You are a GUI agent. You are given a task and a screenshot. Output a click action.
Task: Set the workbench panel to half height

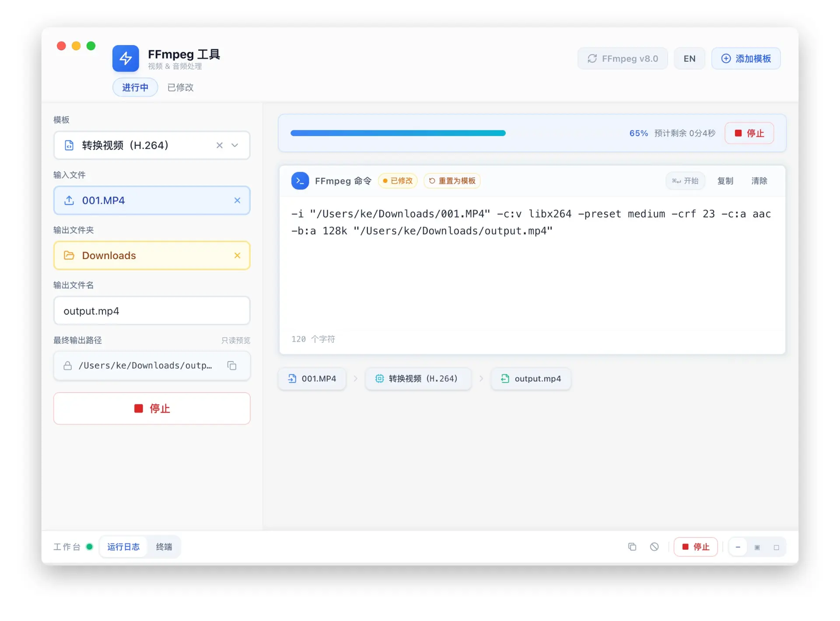757,547
